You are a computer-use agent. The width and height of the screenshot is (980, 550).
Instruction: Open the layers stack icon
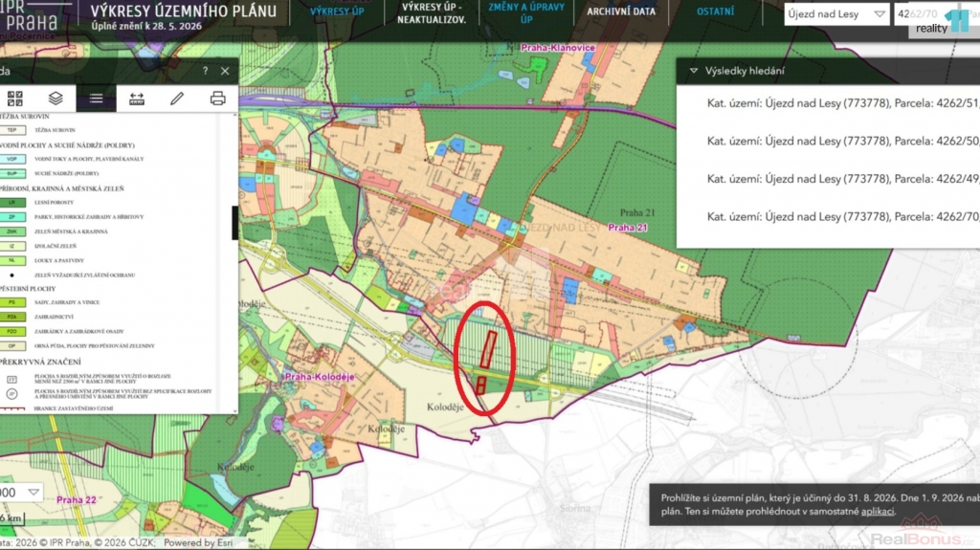(56, 99)
